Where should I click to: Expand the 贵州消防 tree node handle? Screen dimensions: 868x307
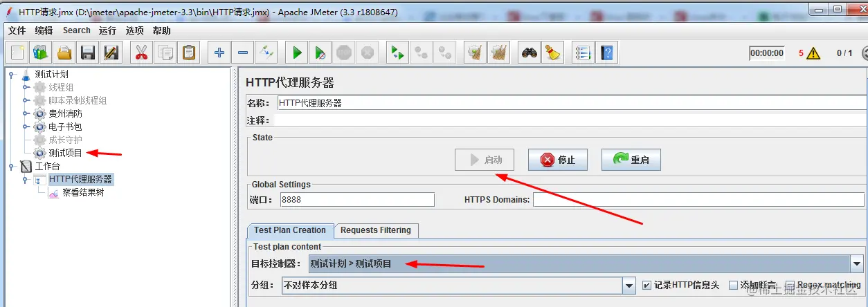pos(26,113)
